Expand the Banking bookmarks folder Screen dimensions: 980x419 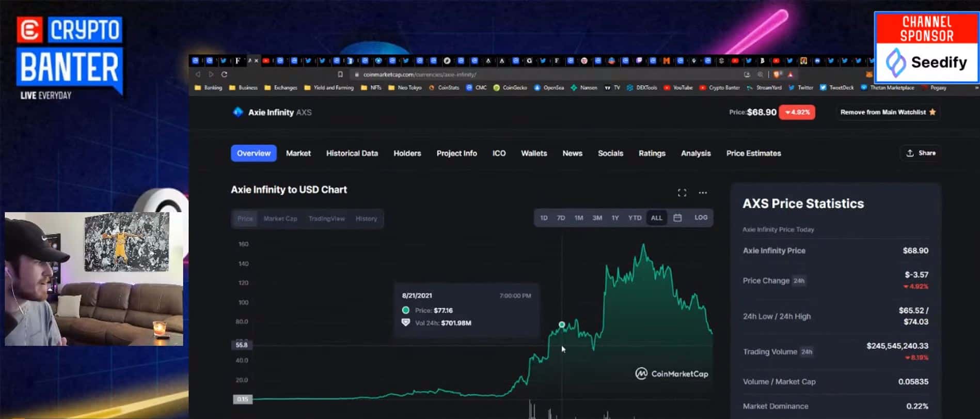point(208,88)
